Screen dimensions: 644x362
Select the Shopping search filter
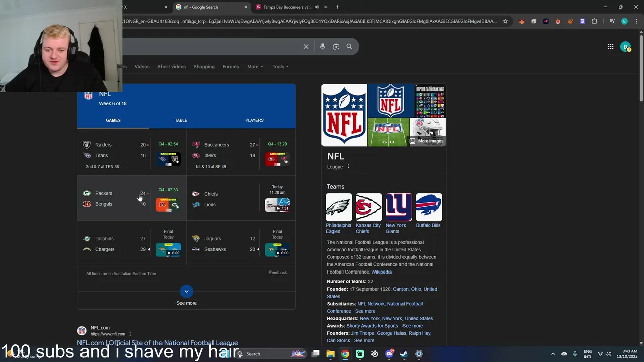click(204, 67)
